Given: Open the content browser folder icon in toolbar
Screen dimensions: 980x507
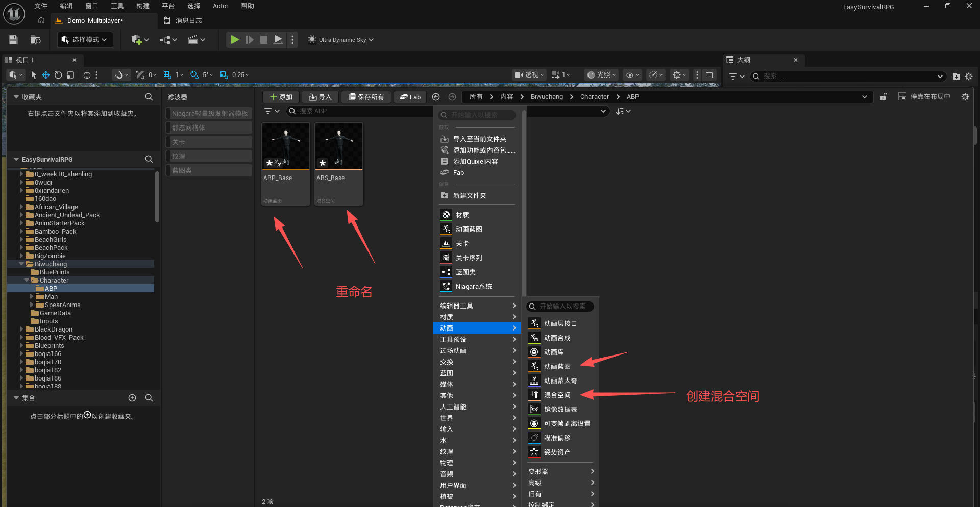Looking at the screenshot, I should (35, 40).
